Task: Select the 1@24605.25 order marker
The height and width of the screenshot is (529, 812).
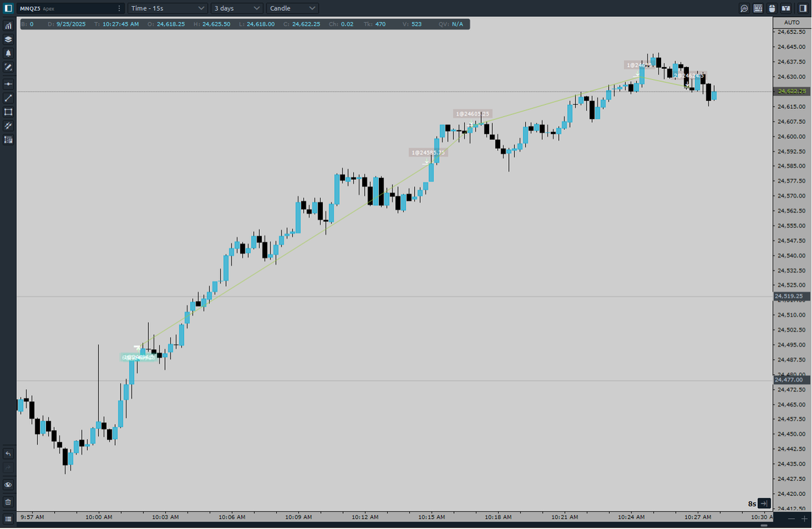Action: click(x=472, y=114)
